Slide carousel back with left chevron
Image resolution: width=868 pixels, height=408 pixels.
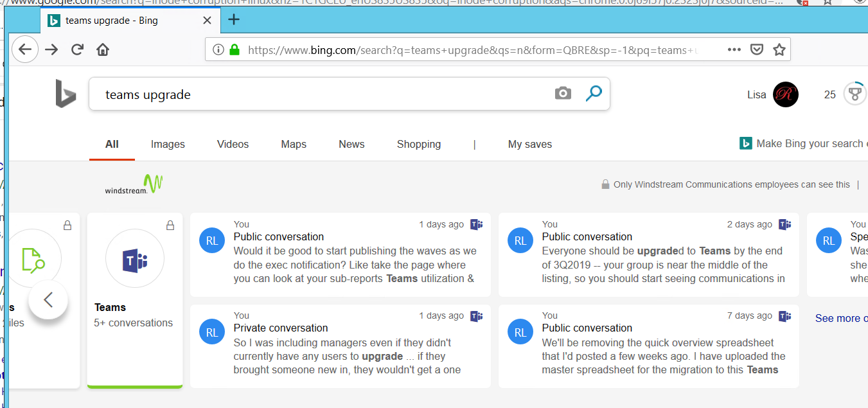[x=48, y=299]
